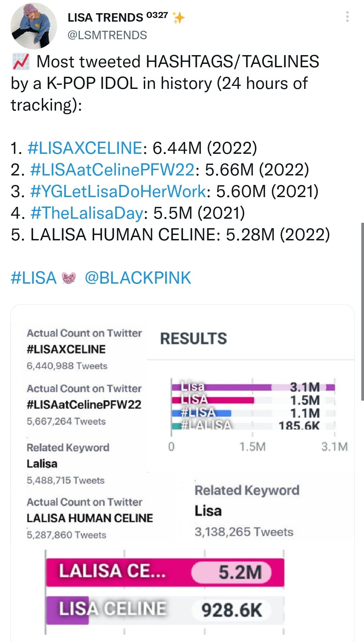Open the three-dot more options menu

click(x=347, y=17)
